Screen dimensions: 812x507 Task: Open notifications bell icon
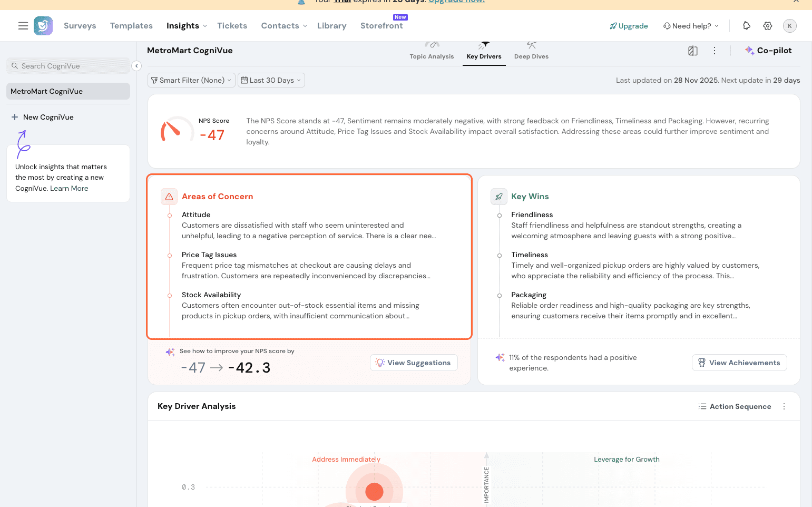[746, 26]
